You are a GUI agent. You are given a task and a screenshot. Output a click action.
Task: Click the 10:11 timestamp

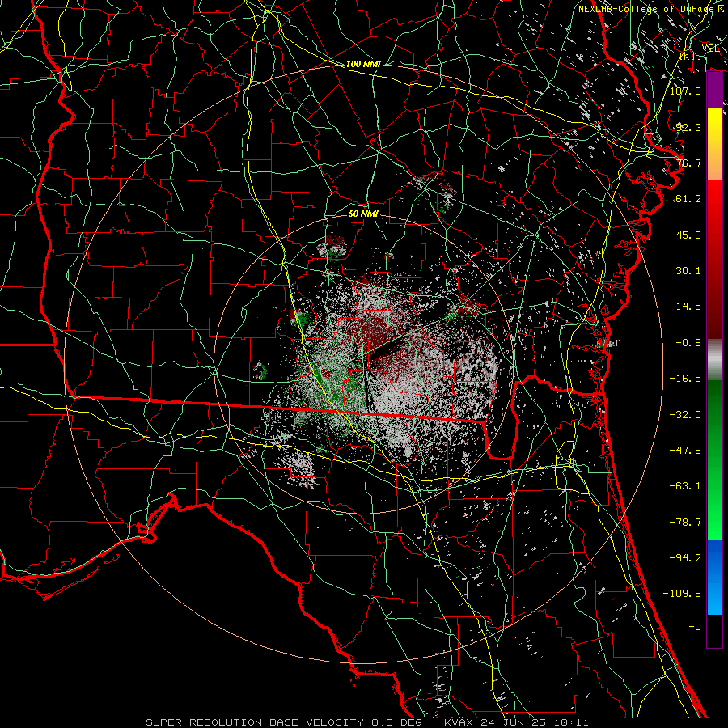click(x=574, y=722)
